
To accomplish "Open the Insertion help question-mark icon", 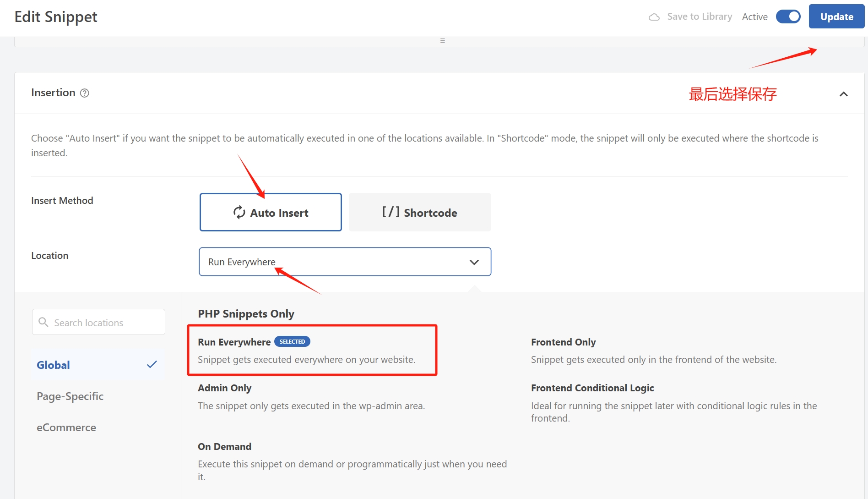I will coord(85,93).
